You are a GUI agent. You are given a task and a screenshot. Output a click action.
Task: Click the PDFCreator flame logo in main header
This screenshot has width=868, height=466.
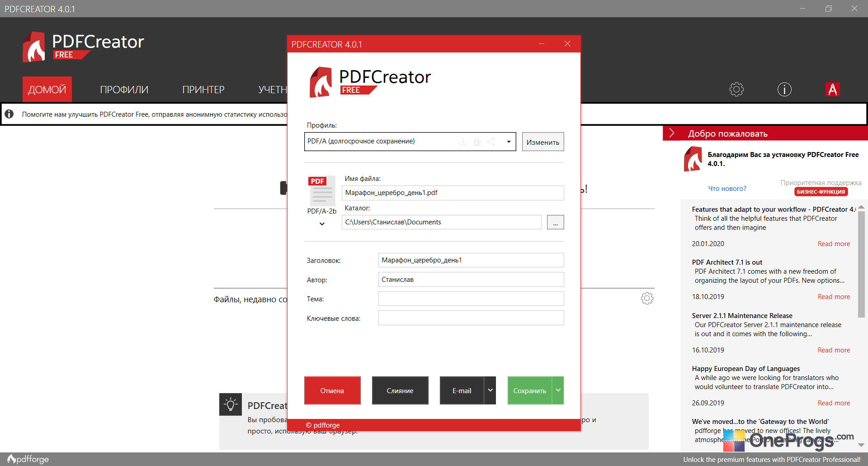(34, 47)
